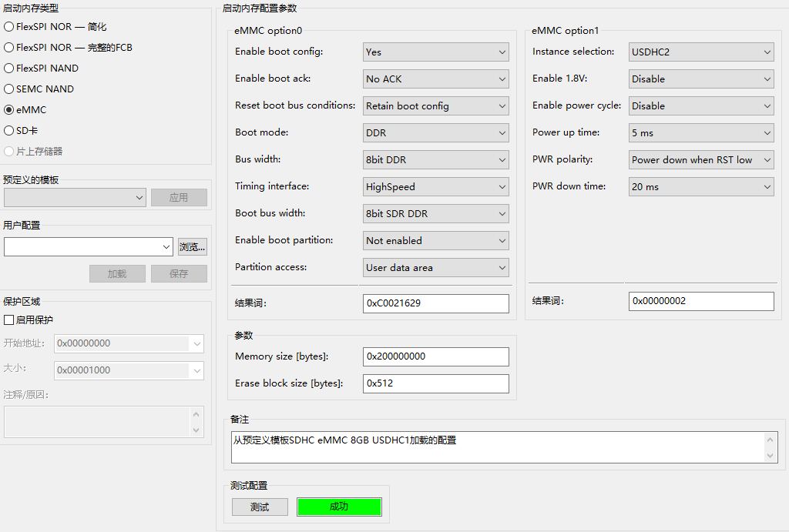The height and width of the screenshot is (532, 789).
Task: Open Enable power cycle dropdown
Action: pos(701,105)
